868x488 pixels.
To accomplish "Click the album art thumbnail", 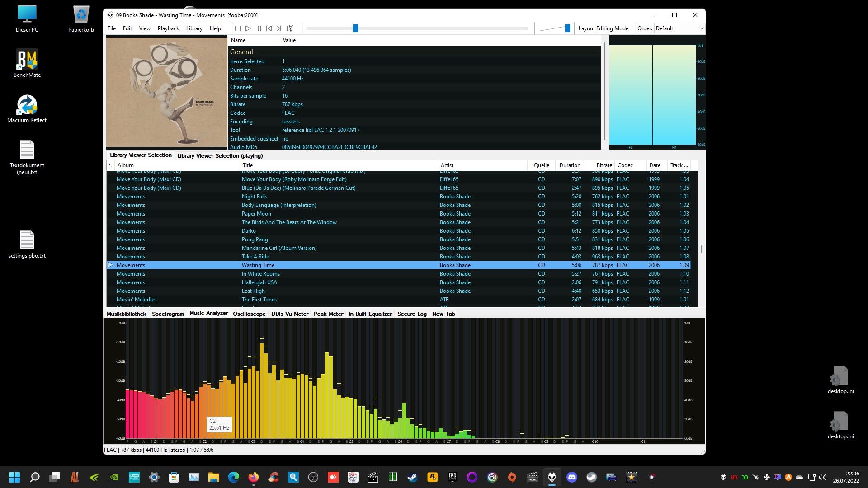I will pos(167,92).
